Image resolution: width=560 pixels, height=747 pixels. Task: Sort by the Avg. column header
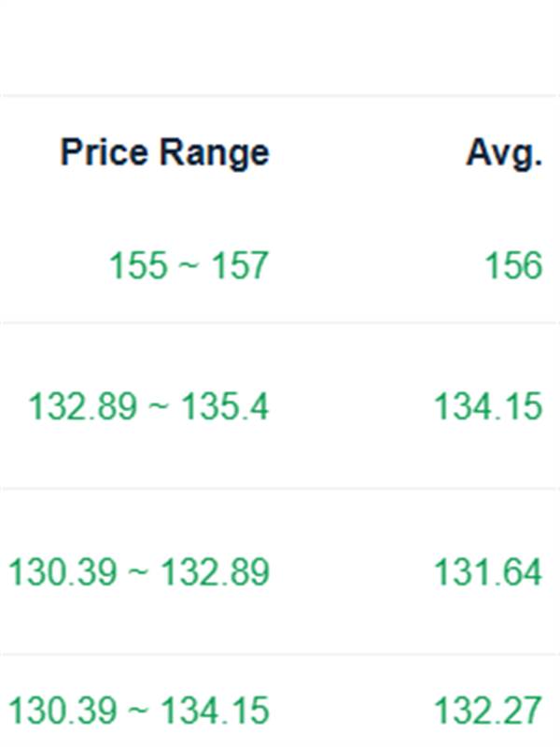pyautogui.click(x=504, y=152)
